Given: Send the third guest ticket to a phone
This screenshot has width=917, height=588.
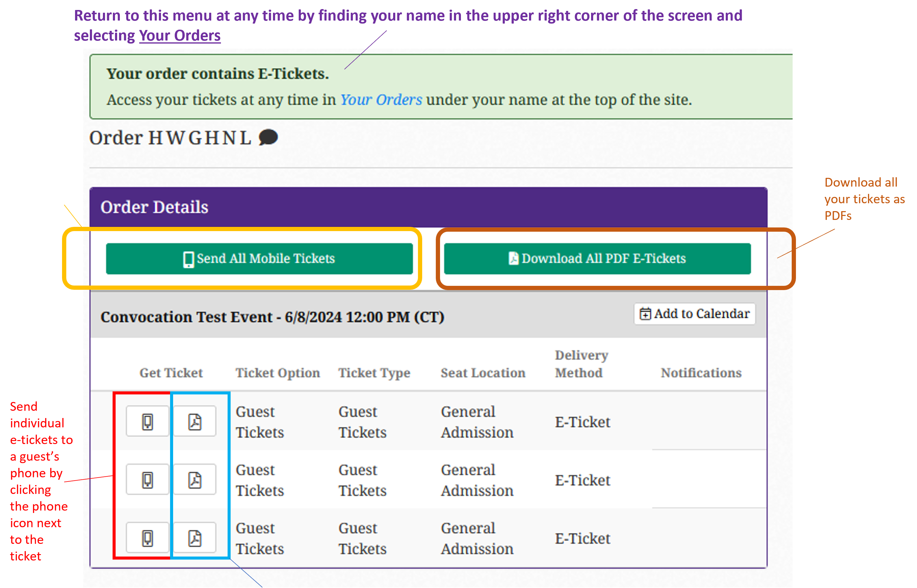Looking at the screenshot, I should coord(147,537).
